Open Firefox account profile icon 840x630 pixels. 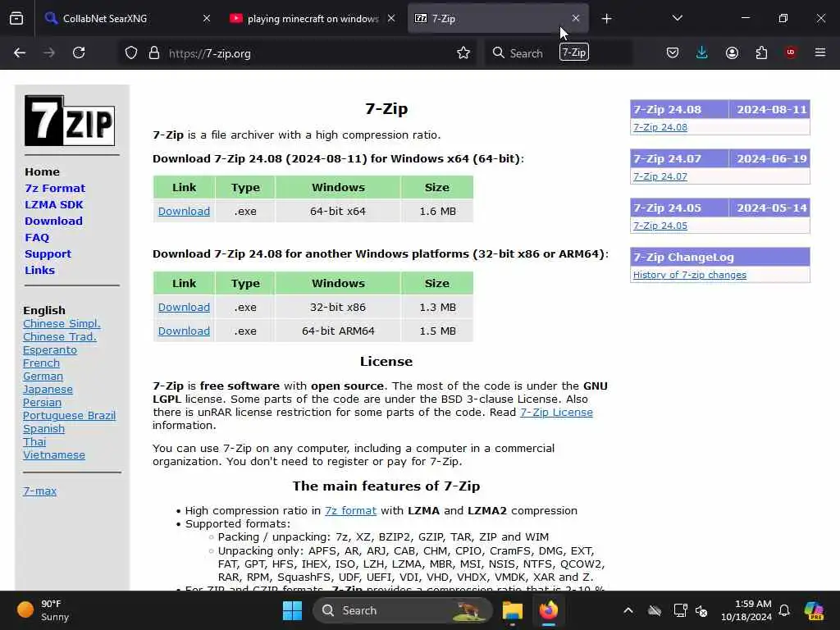point(732,52)
